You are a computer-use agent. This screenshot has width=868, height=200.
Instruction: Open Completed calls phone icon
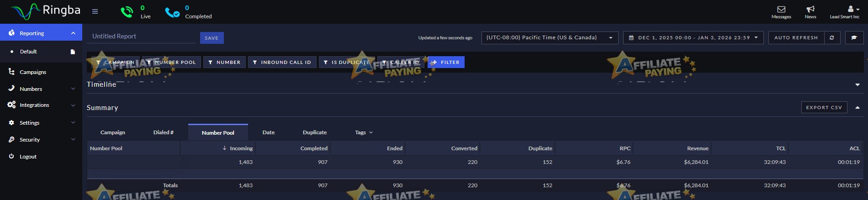[x=172, y=12]
